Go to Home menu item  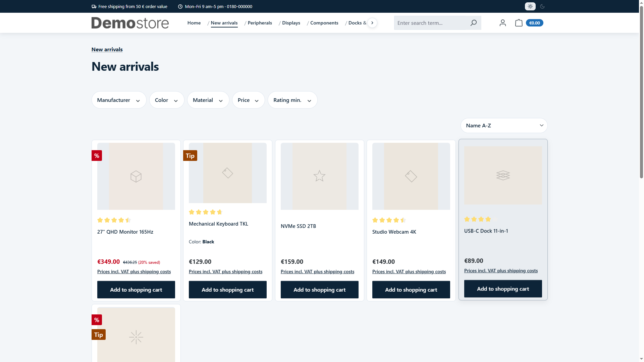click(194, 23)
